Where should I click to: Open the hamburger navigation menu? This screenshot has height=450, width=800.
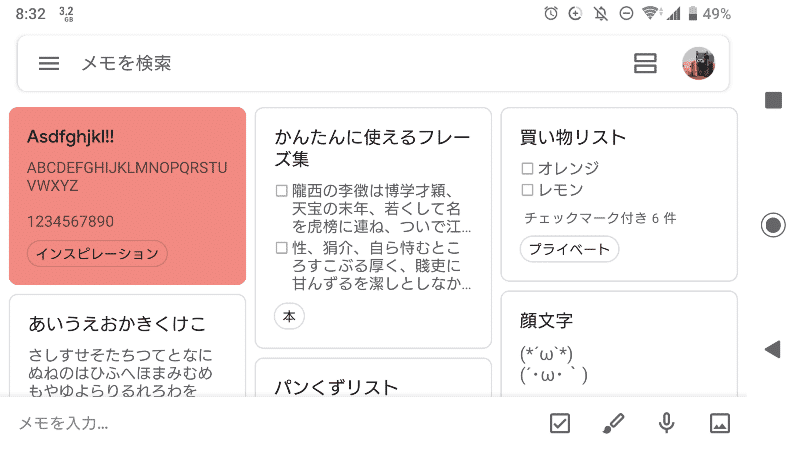[x=49, y=63]
